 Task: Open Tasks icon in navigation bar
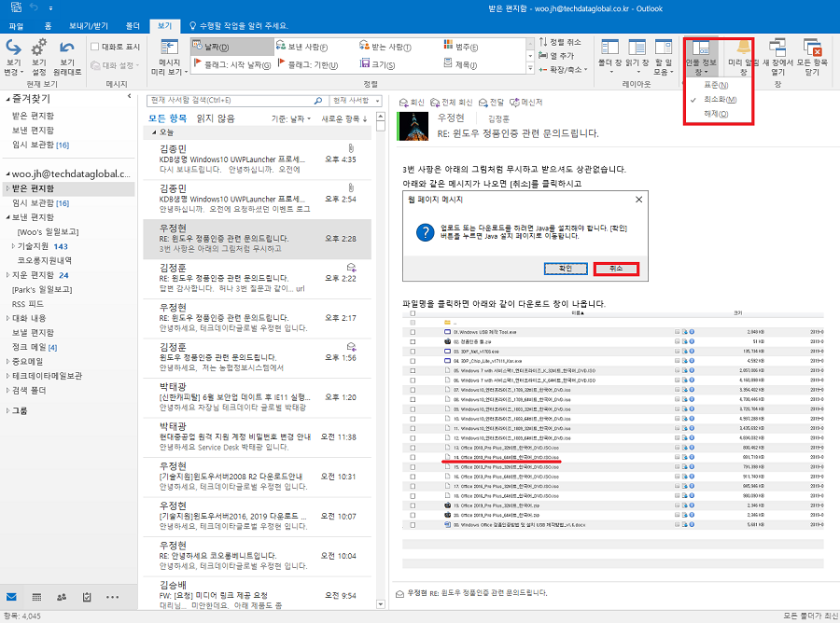coord(87,597)
